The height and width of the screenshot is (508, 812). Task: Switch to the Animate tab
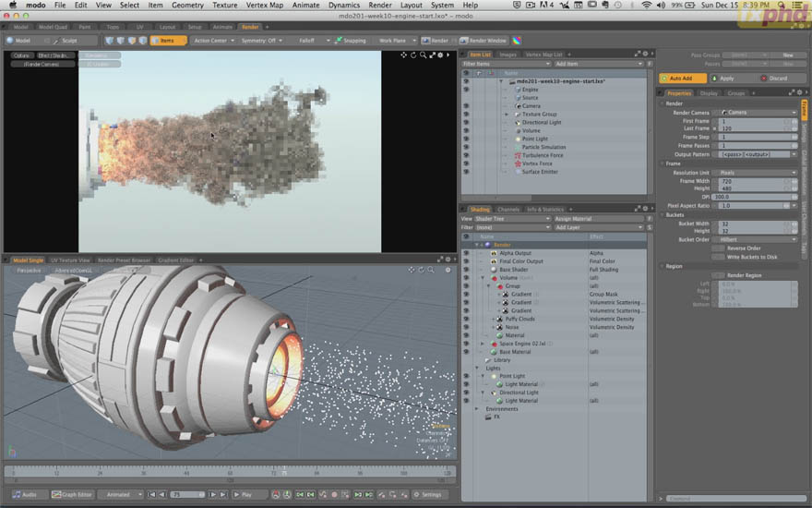tap(222, 27)
